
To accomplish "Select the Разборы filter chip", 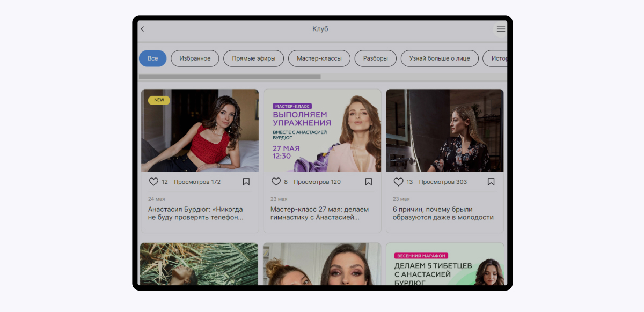I will (376, 58).
